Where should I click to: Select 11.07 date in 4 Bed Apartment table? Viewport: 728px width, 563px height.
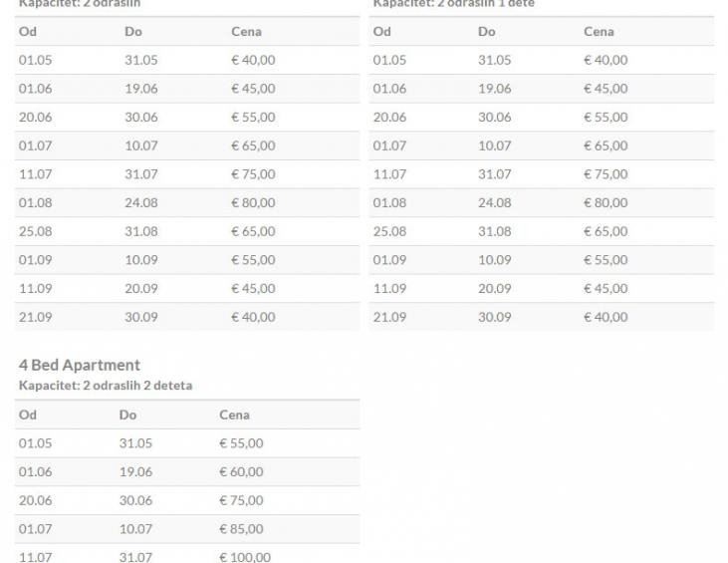tap(35, 557)
